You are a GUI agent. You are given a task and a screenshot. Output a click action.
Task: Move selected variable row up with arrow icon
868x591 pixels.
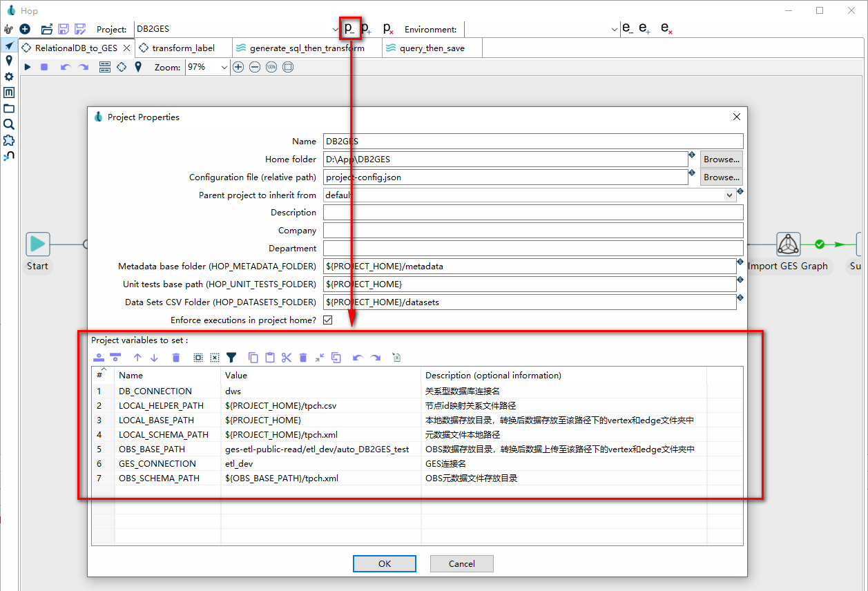point(137,358)
